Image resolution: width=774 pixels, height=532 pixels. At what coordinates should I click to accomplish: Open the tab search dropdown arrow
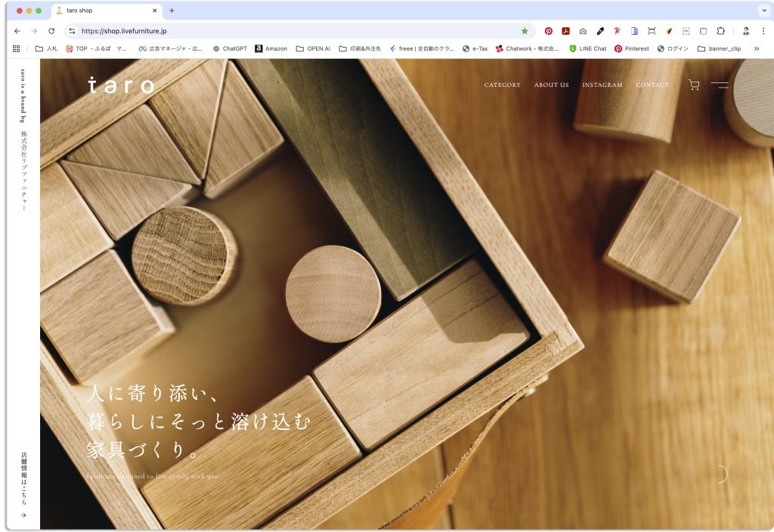763,11
